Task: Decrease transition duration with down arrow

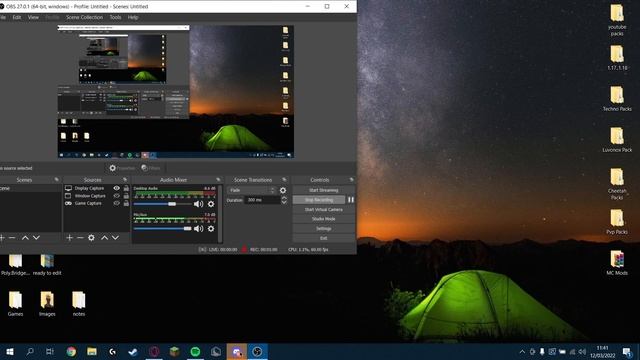Action: [x=284, y=202]
